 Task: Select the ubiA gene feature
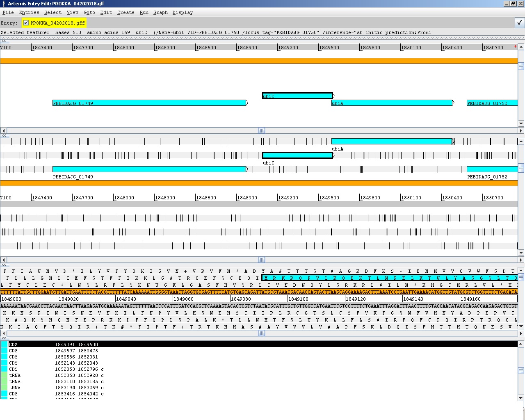pos(392,103)
